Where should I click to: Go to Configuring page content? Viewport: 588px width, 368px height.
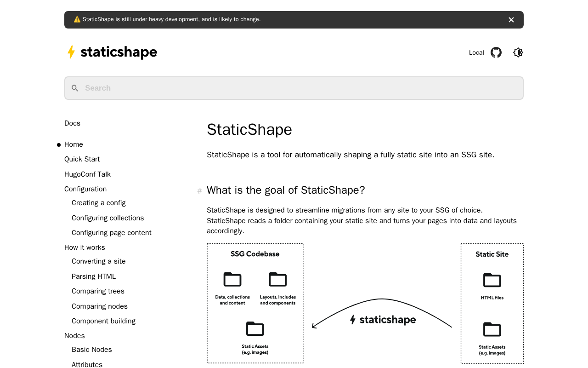coord(112,233)
